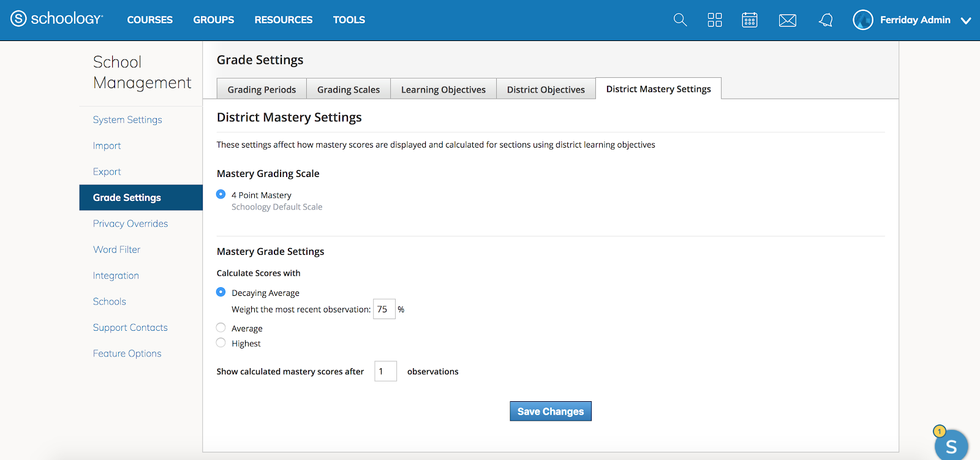The width and height of the screenshot is (980, 460).
Task: Open the calendar icon in header
Action: click(x=750, y=20)
